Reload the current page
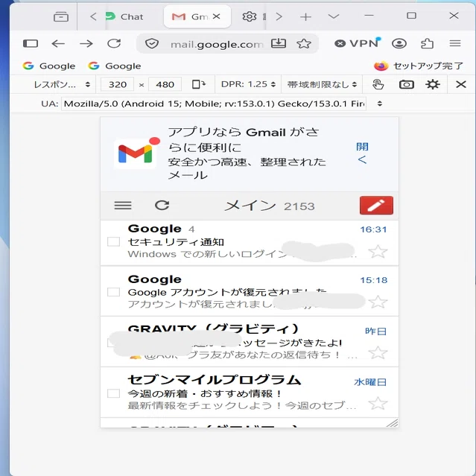 click(x=114, y=44)
